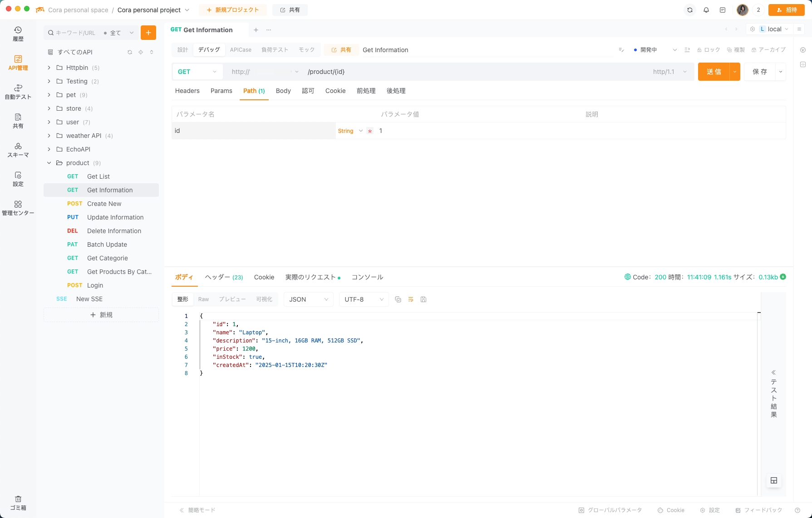
Task: Click the user avatar picture
Action: tap(743, 10)
